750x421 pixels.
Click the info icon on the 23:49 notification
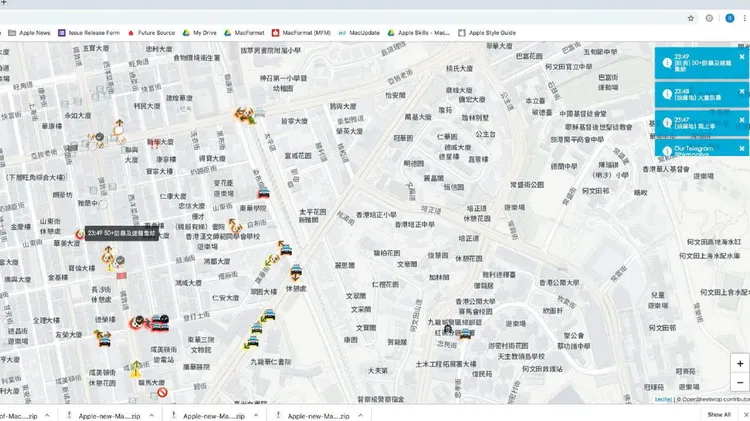pos(666,62)
